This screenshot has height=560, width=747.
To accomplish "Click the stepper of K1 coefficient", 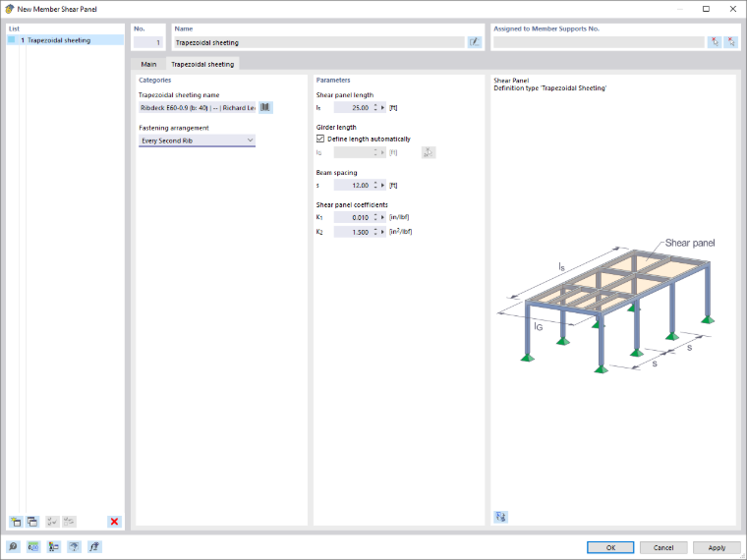I will click(375, 218).
